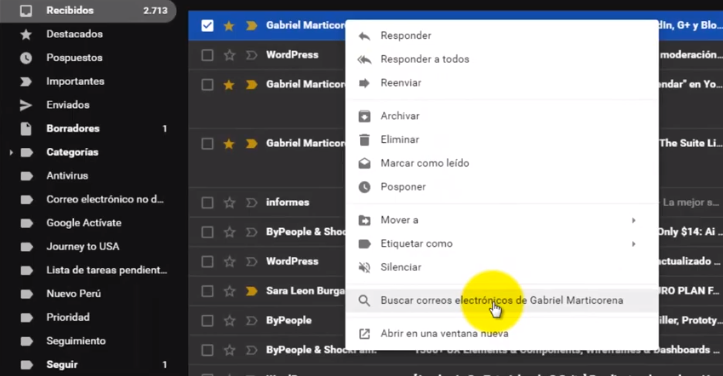Search emails from Gabriel Marticorena
723x376 pixels.
pyautogui.click(x=502, y=300)
